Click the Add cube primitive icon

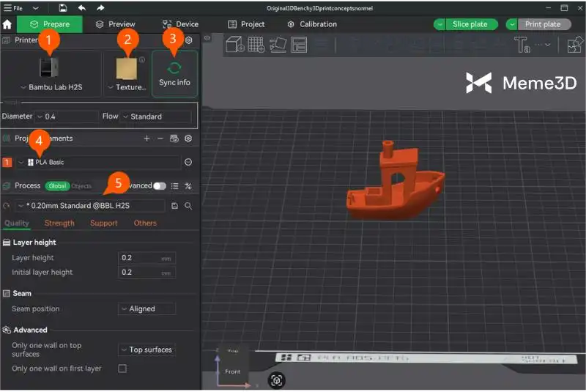tap(235, 45)
